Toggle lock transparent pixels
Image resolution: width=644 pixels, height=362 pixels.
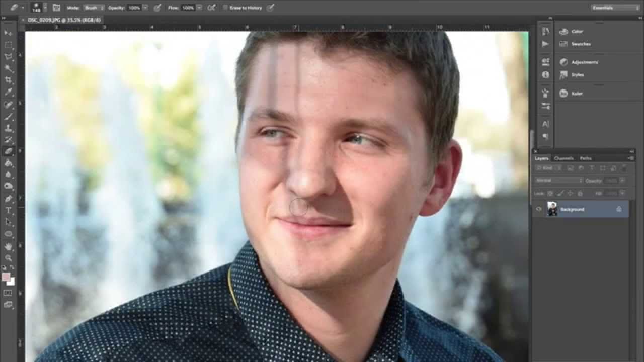click(550, 193)
